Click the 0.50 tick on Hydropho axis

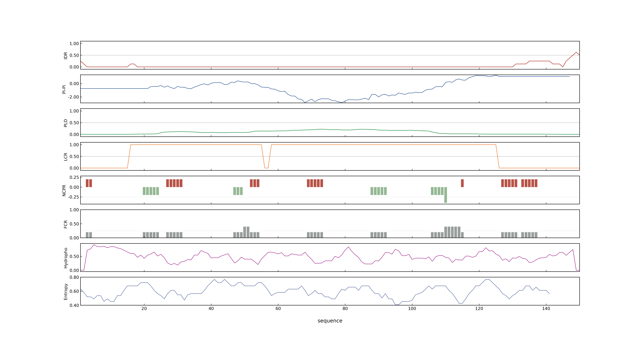(x=74, y=256)
